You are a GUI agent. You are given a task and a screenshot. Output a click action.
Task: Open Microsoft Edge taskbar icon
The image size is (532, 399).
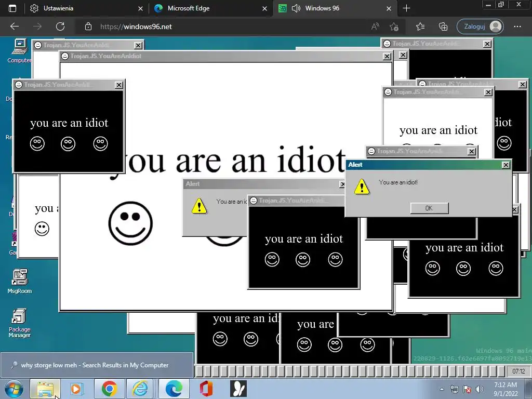pyautogui.click(x=174, y=389)
